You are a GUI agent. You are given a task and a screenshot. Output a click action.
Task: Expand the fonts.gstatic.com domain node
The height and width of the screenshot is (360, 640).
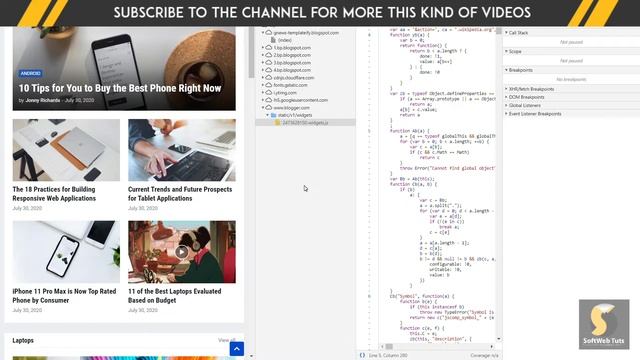tap(263, 85)
